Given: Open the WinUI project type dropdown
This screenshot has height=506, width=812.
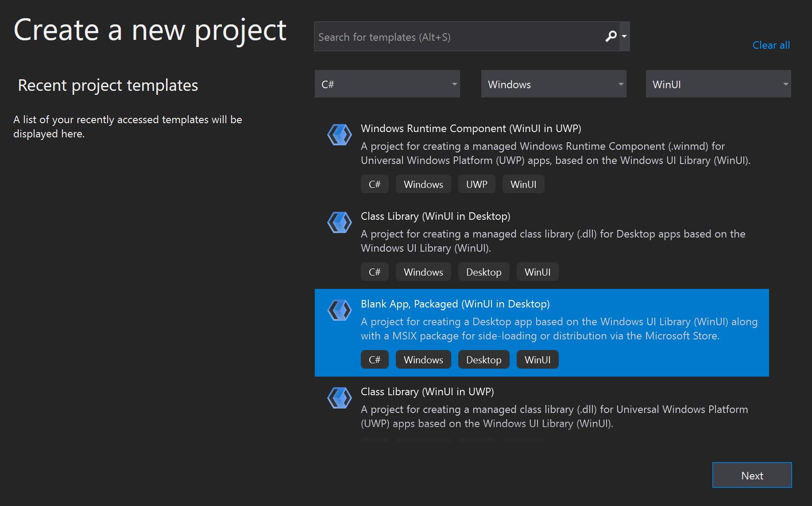Looking at the screenshot, I should (x=718, y=84).
